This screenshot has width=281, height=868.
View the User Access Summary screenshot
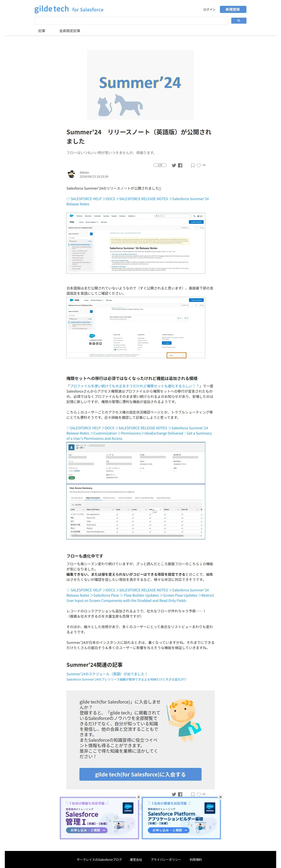click(x=136, y=491)
